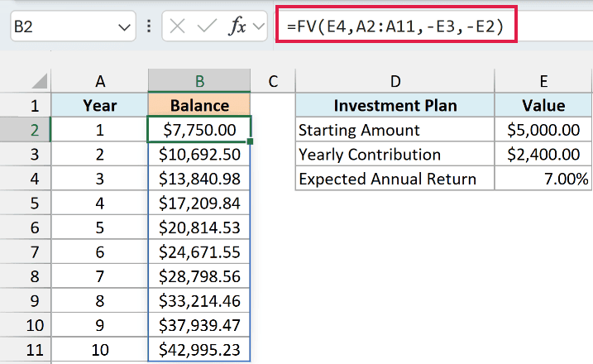The width and height of the screenshot is (593, 364).
Task: Click the Enter checkmark icon in formula bar
Action: coord(207,26)
